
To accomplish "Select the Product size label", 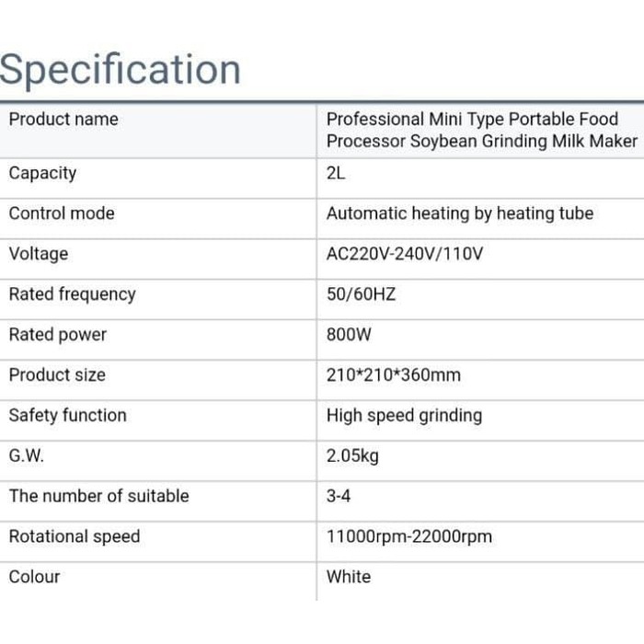I will [x=57, y=375].
